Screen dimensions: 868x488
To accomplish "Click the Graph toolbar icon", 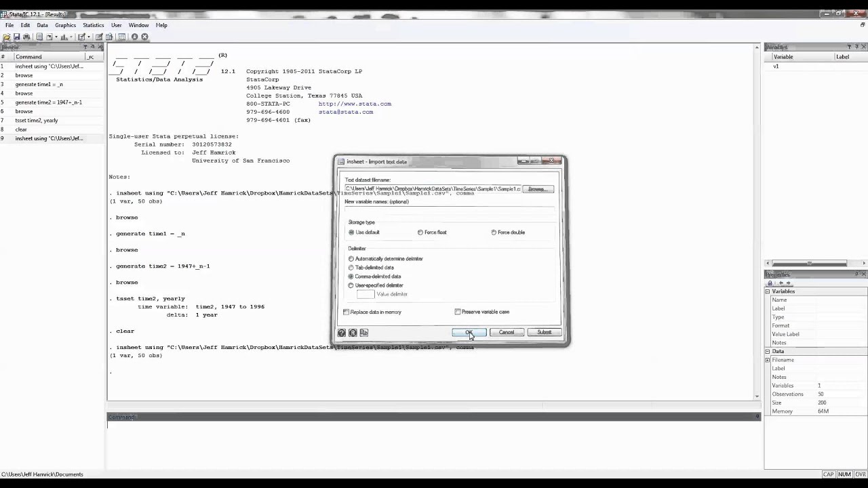I will click(64, 37).
